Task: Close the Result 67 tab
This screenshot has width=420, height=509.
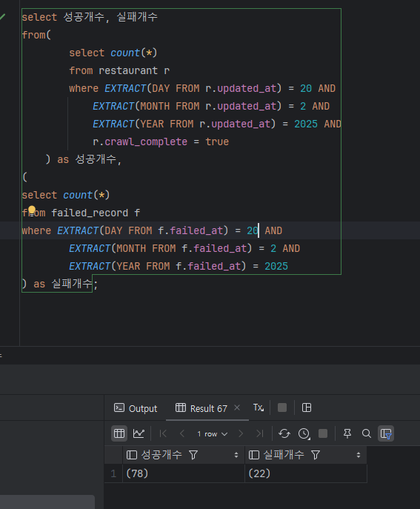Action: (x=237, y=407)
